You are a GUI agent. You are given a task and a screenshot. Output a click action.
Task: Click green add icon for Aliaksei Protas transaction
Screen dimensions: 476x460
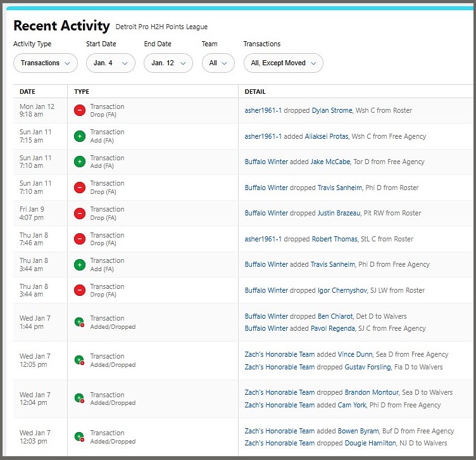coord(80,136)
